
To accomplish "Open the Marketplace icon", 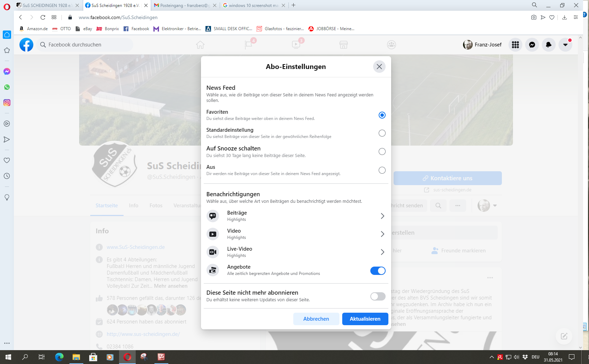I will coord(344,45).
